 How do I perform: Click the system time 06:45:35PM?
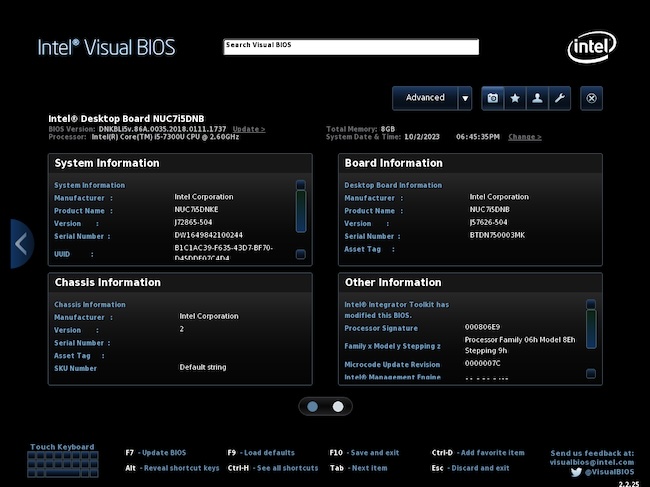point(478,137)
